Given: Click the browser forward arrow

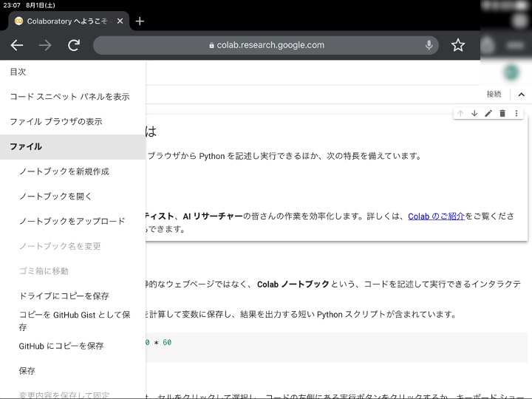Looking at the screenshot, I should [45, 45].
